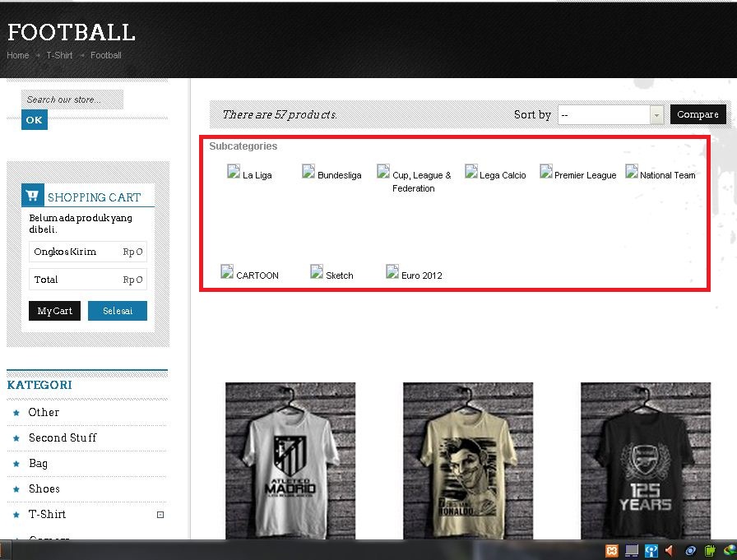
Task: Open the Shoes category
Action: coord(44,488)
